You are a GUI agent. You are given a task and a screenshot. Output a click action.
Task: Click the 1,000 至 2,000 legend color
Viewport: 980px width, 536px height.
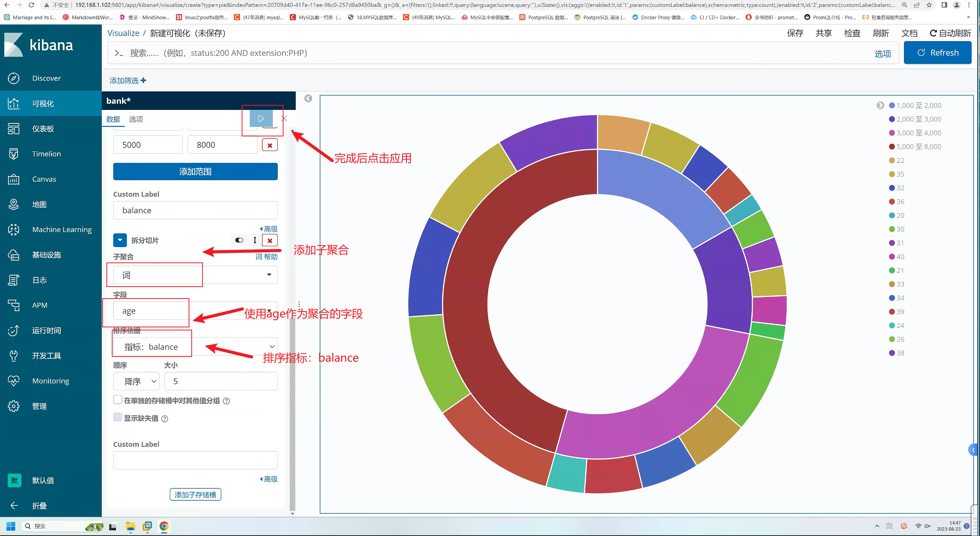(x=892, y=105)
